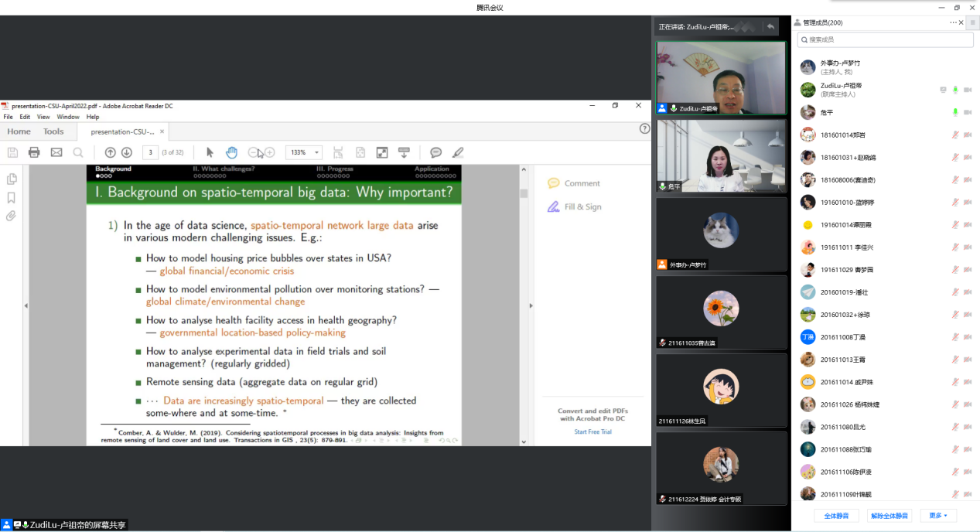Expand the 更多 dropdown button
Viewport: 980px width, 532px height.
pos(938,515)
